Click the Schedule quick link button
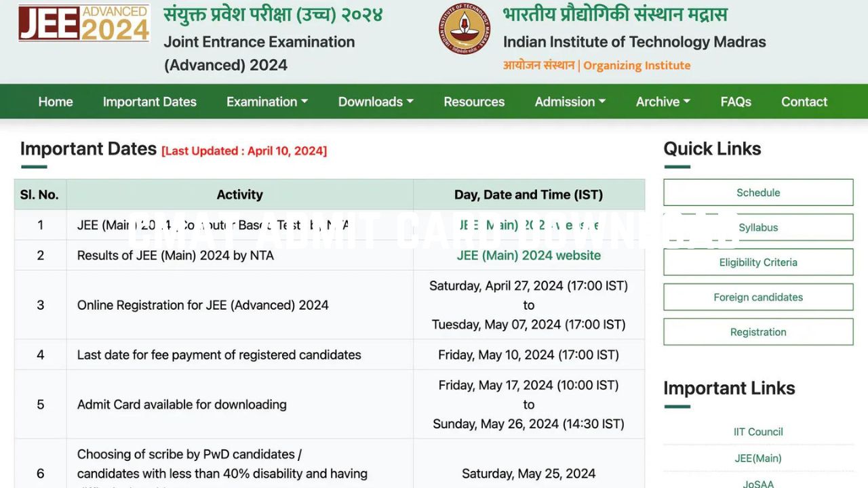Screen dimensions: 868x488 click(758, 192)
